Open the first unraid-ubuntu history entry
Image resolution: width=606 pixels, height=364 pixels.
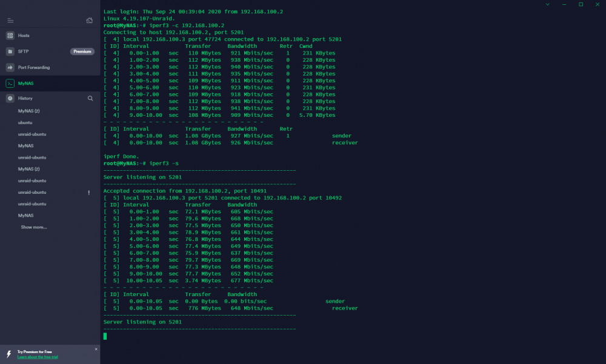click(32, 134)
